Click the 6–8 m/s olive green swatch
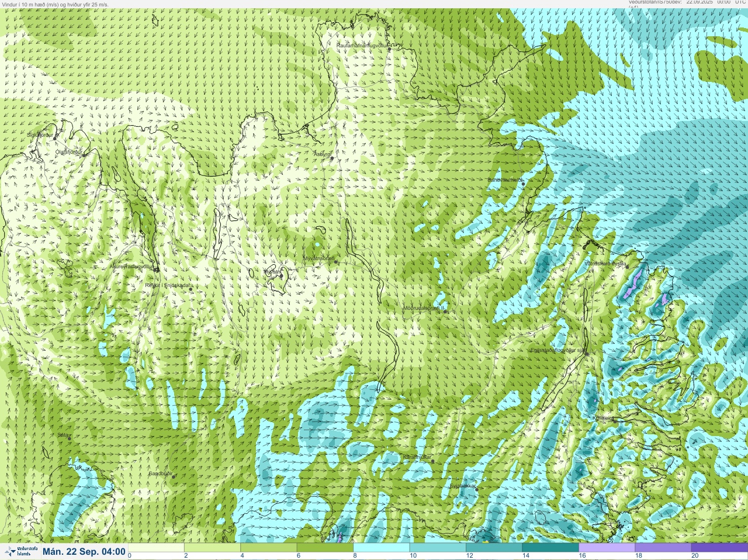The image size is (748, 560). click(x=325, y=548)
